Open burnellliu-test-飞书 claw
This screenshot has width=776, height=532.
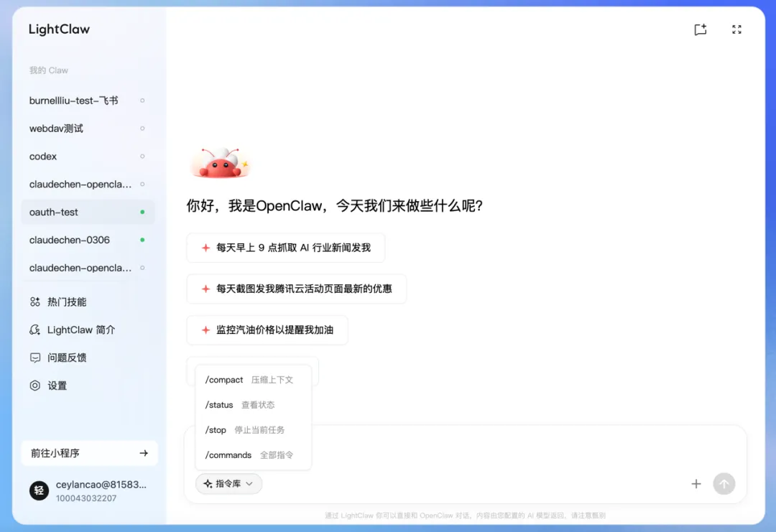(x=88, y=101)
